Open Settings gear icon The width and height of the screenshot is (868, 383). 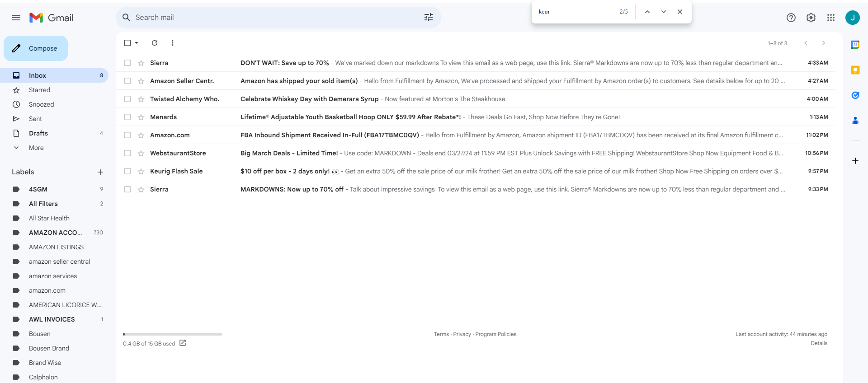click(x=811, y=18)
